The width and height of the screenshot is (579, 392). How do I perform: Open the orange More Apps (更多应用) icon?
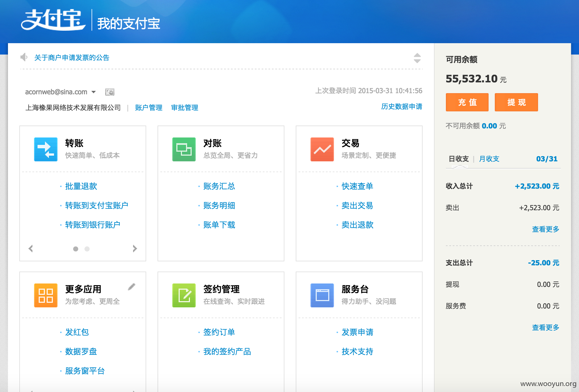pos(46,295)
